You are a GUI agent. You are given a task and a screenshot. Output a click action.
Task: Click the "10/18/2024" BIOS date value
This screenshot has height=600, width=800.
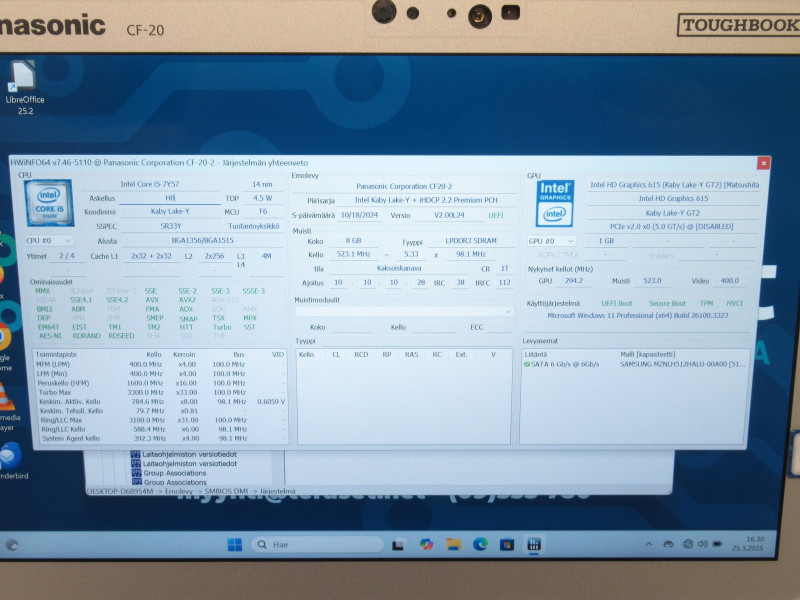coord(360,215)
